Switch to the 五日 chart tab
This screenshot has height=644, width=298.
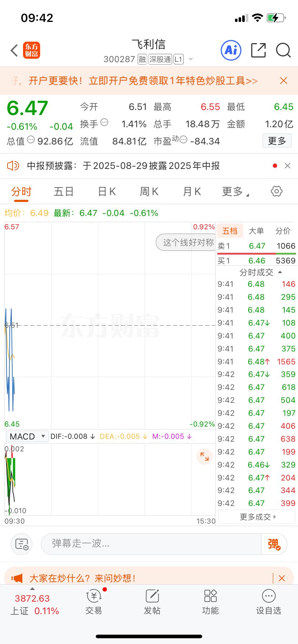tap(64, 192)
